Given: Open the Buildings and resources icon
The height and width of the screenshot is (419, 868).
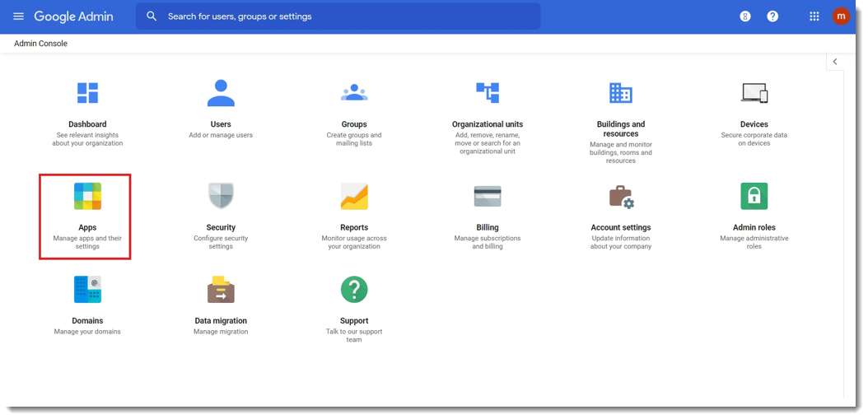Looking at the screenshot, I should (x=621, y=93).
